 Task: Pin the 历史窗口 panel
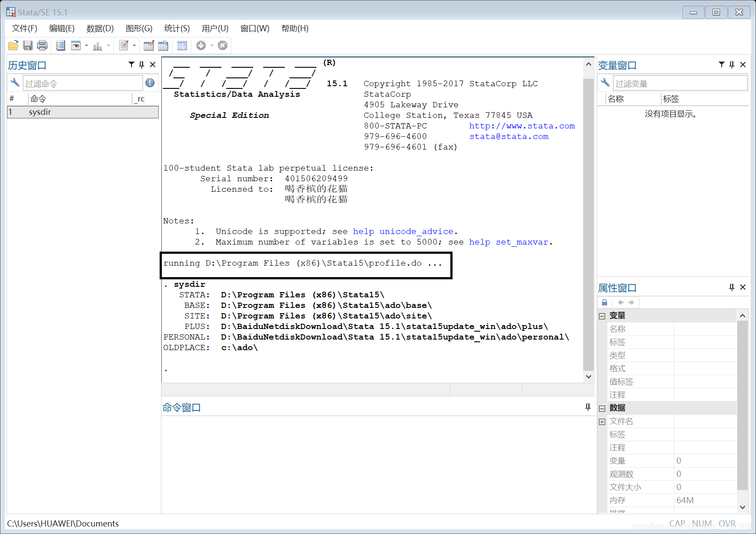142,65
